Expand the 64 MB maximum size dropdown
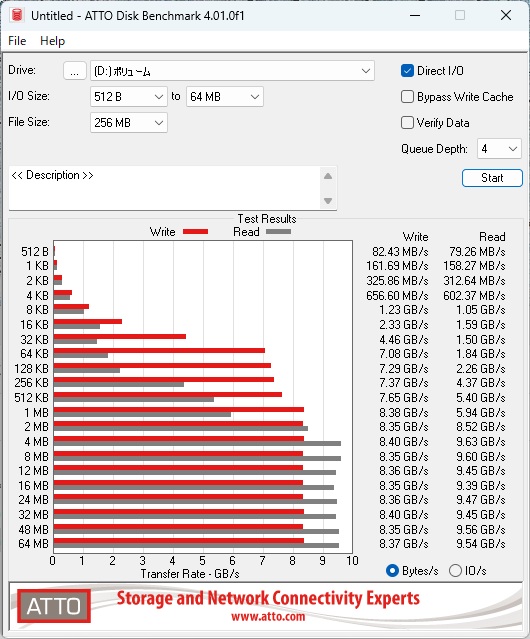The width and height of the screenshot is (530, 639). (225, 97)
